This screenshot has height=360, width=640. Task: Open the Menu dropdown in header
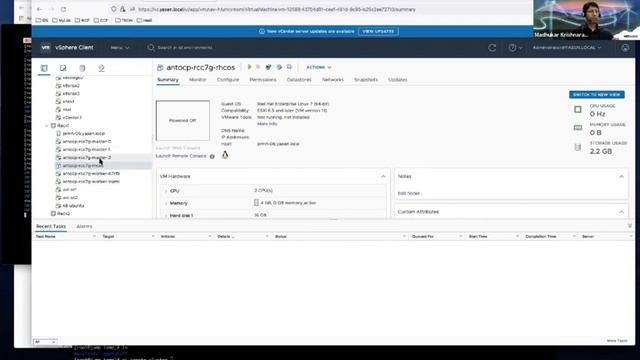(120, 48)
